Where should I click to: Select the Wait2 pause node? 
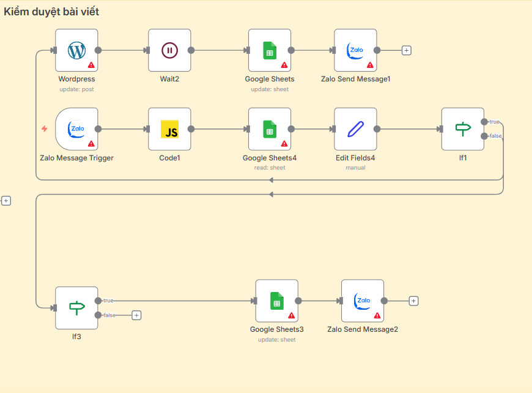[x=169, y=51]
